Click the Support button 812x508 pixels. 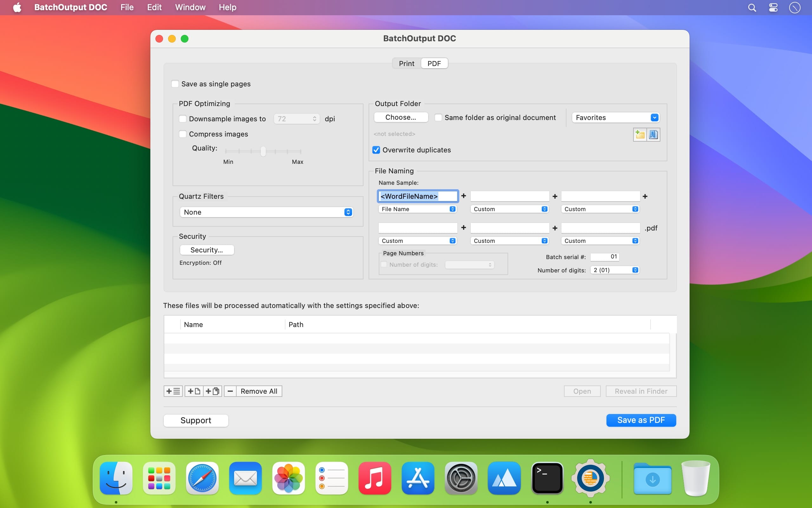tap(196, 420)
